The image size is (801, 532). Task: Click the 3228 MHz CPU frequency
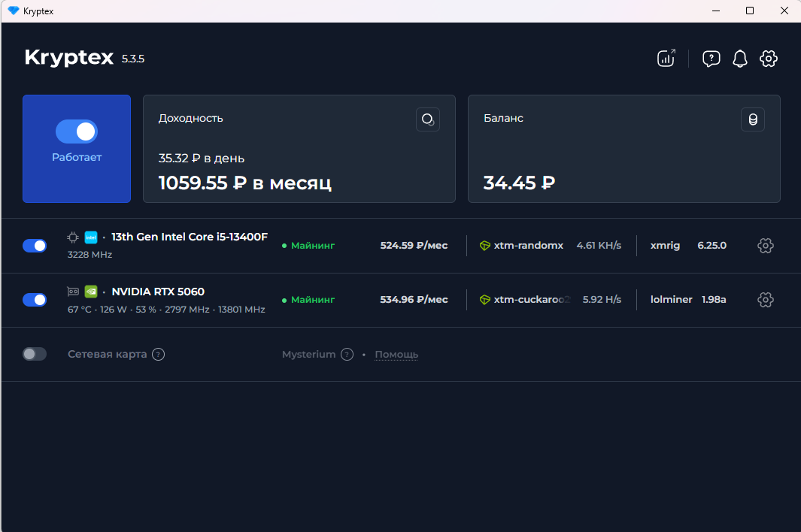tap(90, 254)
